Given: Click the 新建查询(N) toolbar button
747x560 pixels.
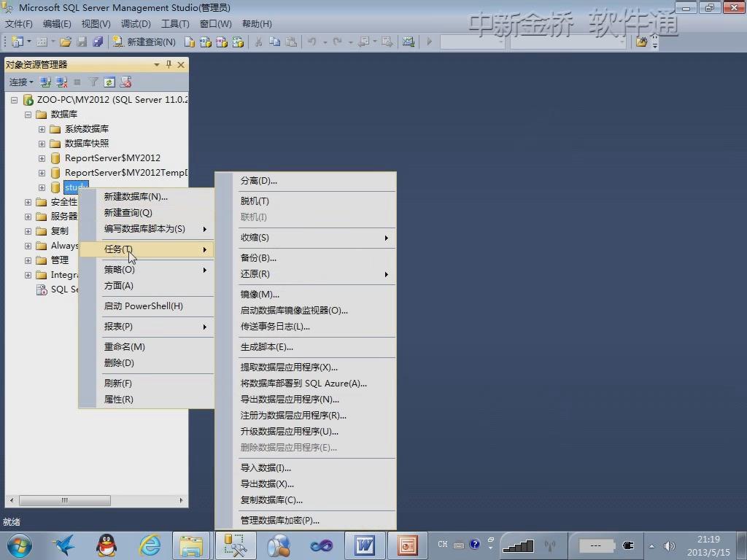Looking at the screenshot, I should (144, 42).
